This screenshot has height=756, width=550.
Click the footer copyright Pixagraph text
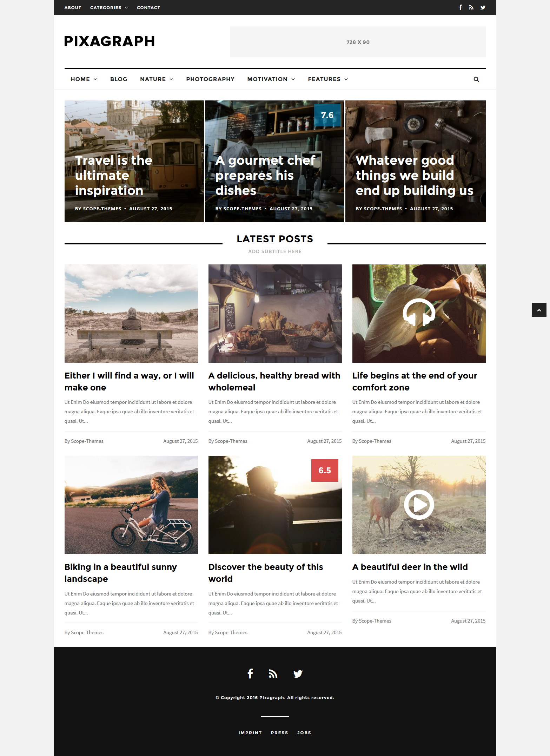[x=275, y=698]
